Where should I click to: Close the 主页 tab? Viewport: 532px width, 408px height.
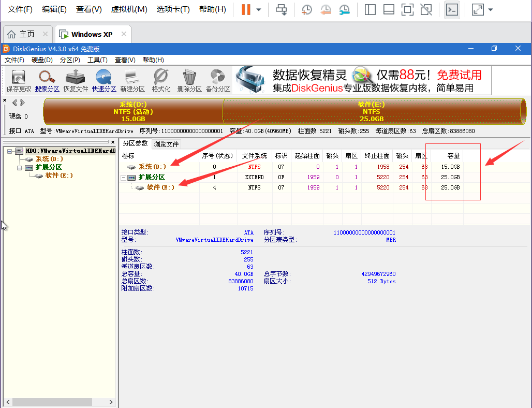45,34
